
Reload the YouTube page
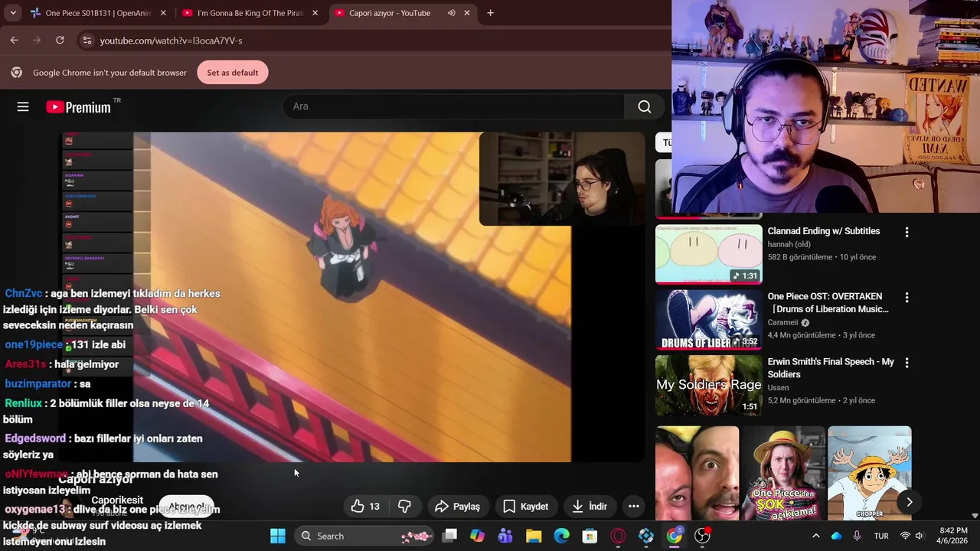tap(60, 41)
